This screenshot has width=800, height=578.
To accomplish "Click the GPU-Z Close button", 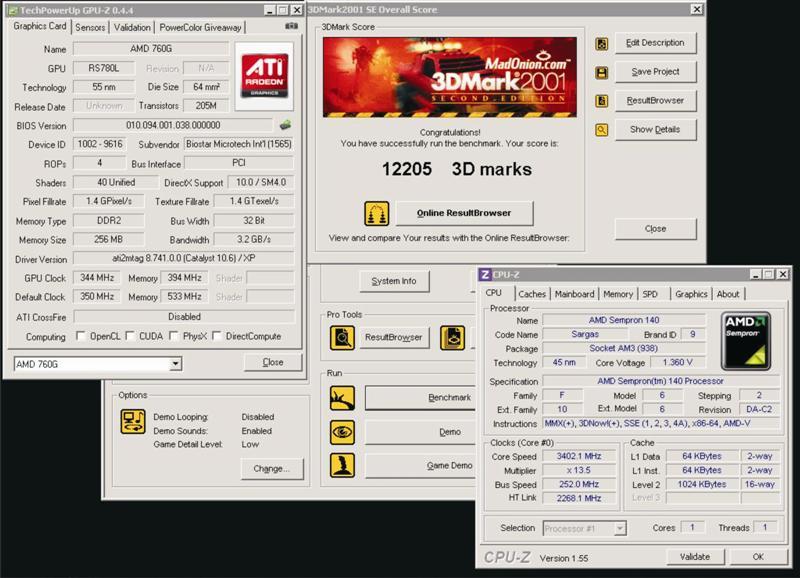I will tap(273, 362).
